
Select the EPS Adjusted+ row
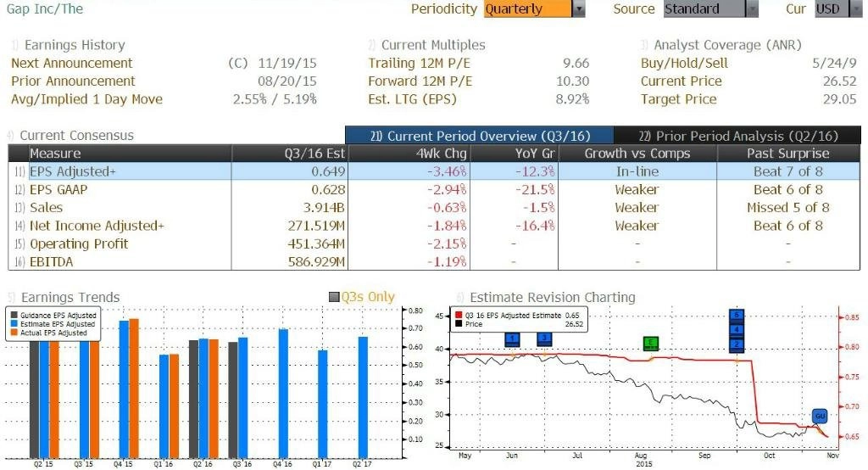click(435, 171)
